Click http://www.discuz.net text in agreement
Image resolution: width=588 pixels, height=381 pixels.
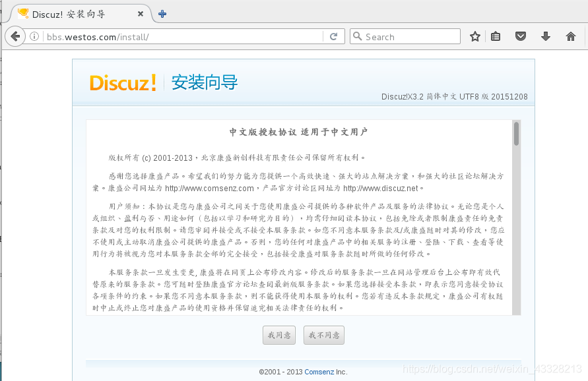coord(380,188)
